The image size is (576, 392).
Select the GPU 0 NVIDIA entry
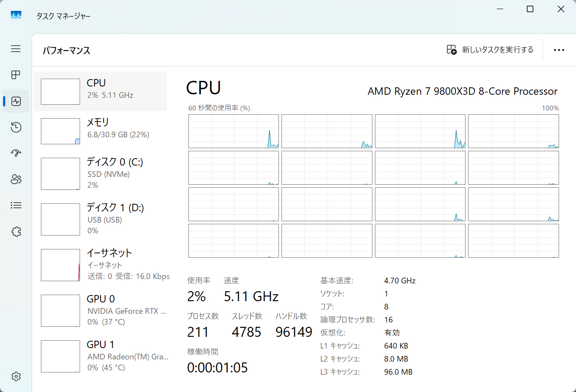pos(100,310)
